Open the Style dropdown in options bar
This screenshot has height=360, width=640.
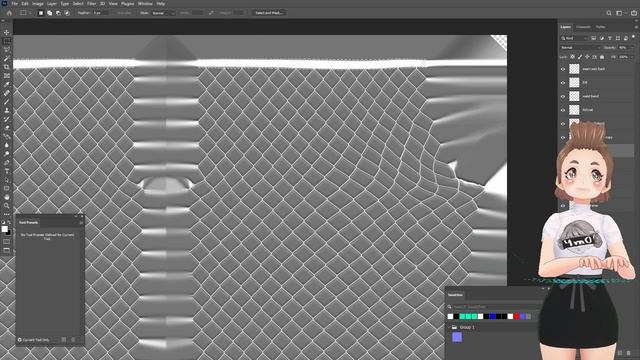(x=163, y=13)
